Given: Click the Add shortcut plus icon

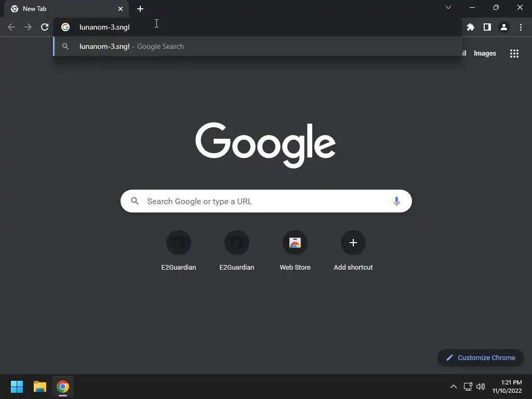Looking at the screenshot, I should [353, 243].
